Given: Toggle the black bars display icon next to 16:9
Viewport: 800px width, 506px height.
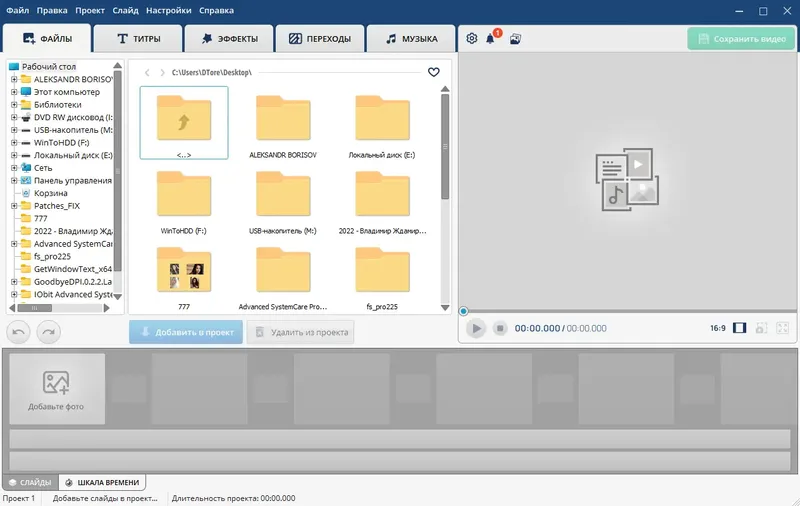Looking at the screenshot, I should [739, 328].
